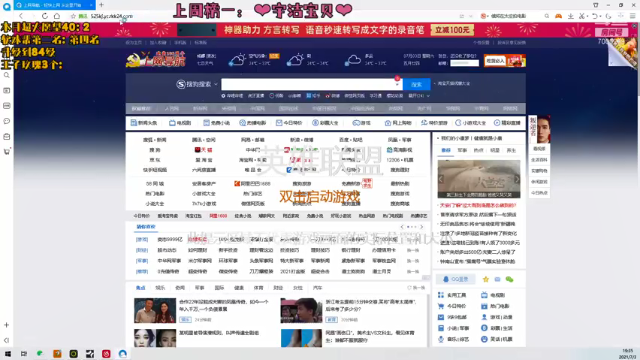
Task: Switch to QQ Browser on the taskbar
Action: click(x=122, y=354)
